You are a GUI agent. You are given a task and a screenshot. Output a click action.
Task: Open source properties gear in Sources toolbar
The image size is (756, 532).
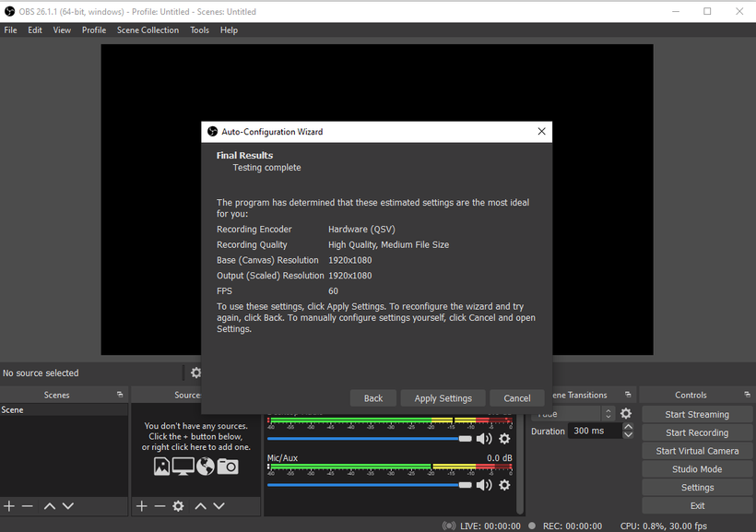click(x=178, y=505)
